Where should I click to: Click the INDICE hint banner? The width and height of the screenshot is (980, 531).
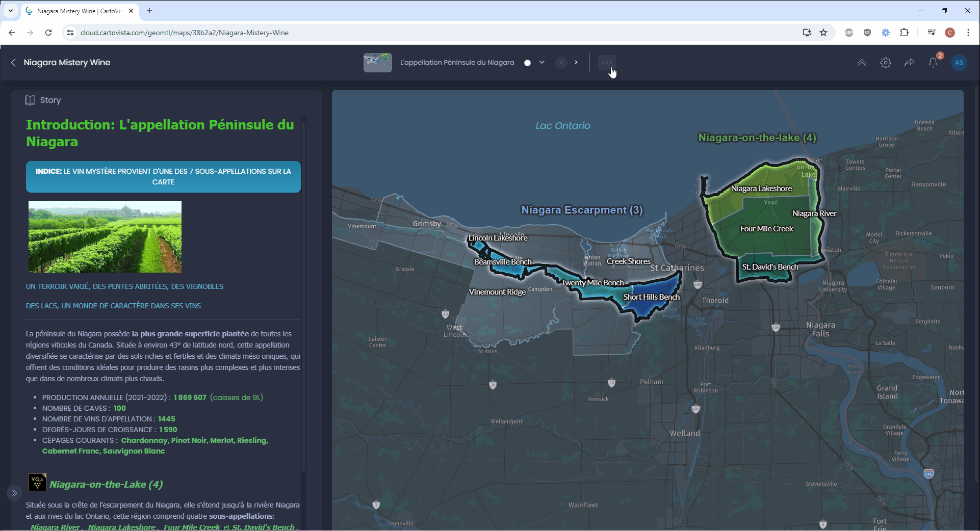163,177
